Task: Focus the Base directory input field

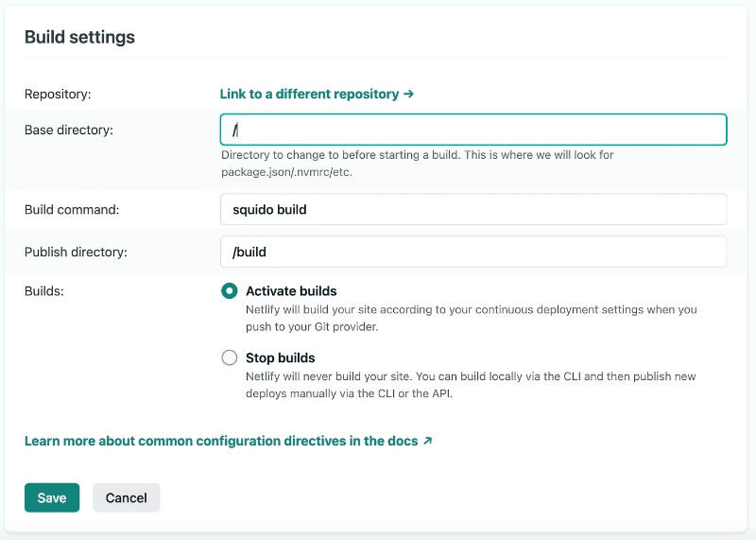Action: [472, 130]
